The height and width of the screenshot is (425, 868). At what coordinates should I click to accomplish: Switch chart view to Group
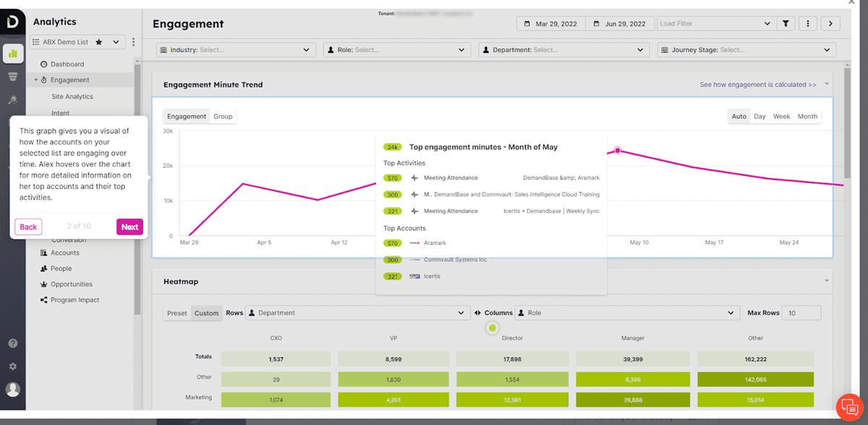tap(223, 117)
